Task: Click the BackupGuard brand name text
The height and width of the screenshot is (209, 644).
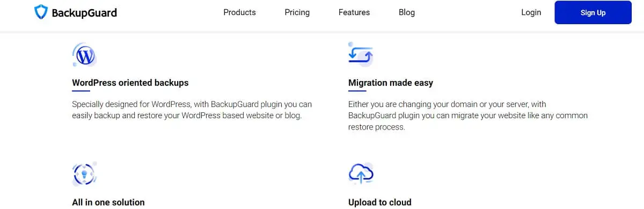Action: (x=84, y=13)
